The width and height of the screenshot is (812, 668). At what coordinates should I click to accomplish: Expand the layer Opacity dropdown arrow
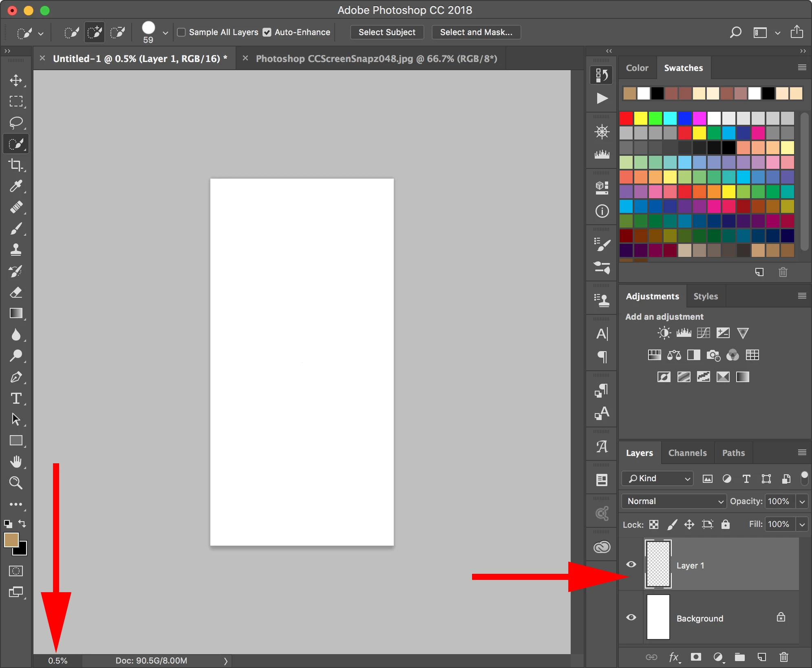click(x=802, y=501)
